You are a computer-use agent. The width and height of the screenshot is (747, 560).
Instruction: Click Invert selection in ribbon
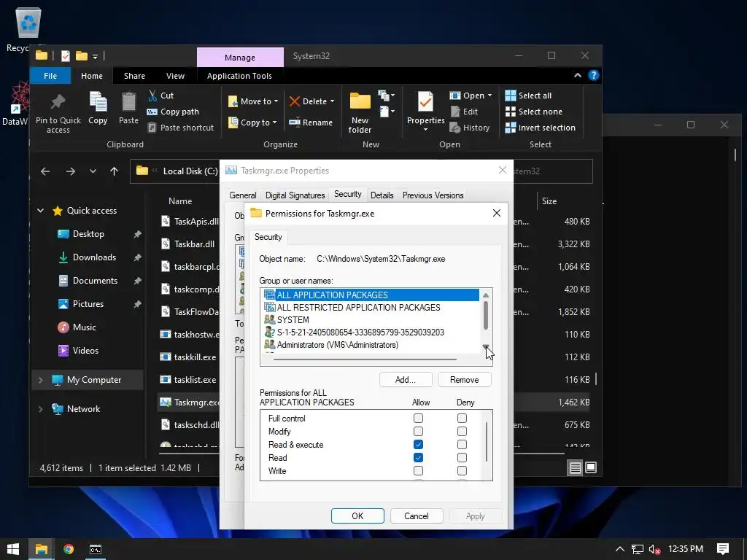click(x=541, y=128)
